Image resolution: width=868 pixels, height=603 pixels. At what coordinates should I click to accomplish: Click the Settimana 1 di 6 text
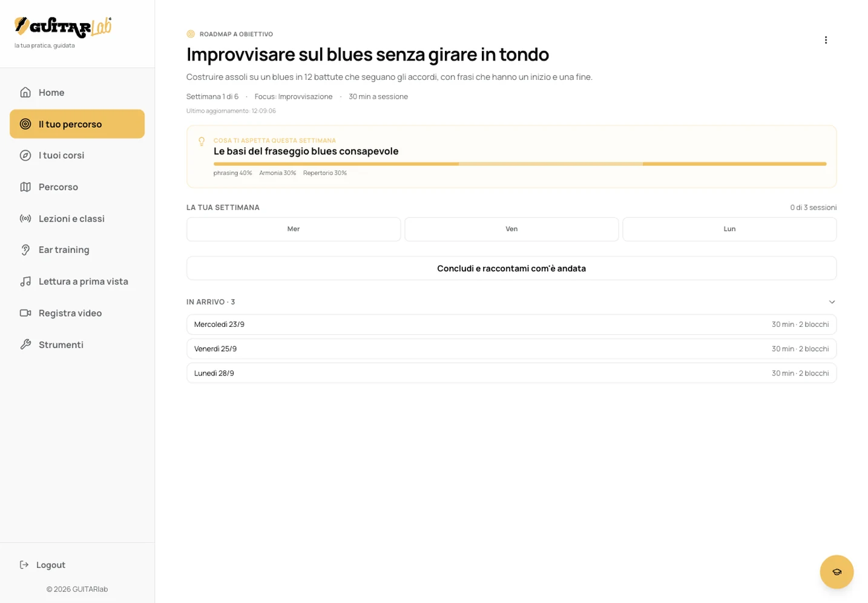[212, 97]
